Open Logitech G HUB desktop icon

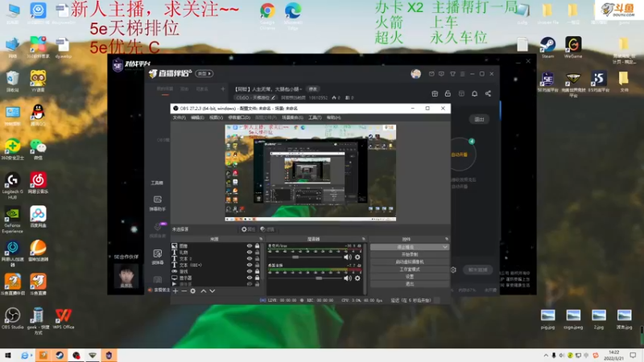click(x=12, y=186)
